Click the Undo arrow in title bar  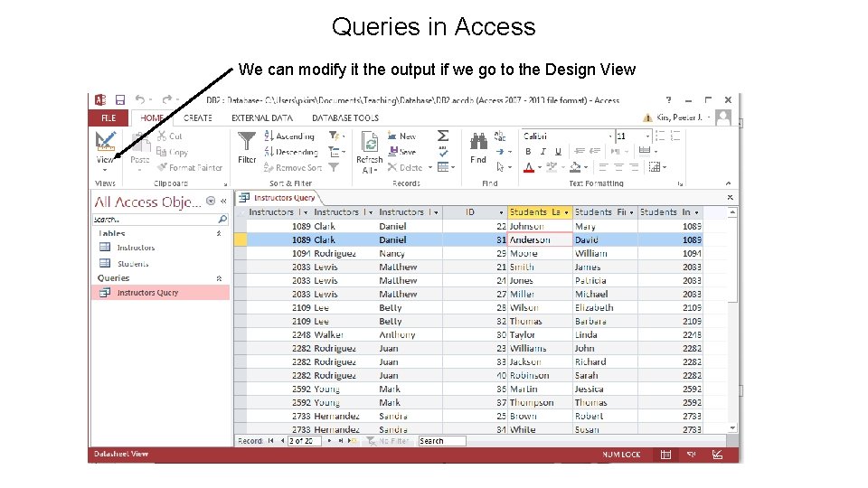pos(139,99)
